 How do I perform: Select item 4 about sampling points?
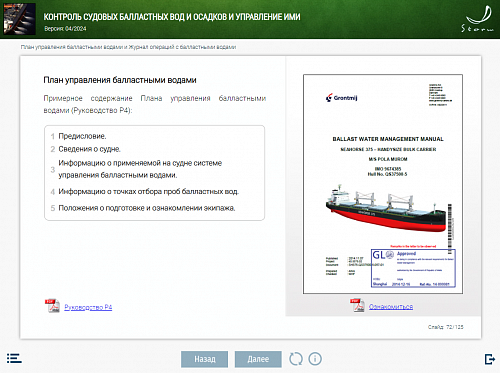(x=148, y=191)
